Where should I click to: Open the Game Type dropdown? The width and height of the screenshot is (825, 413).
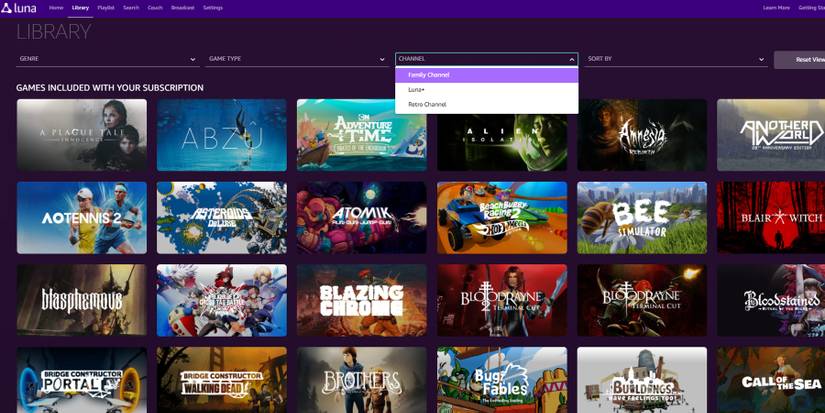click(296, 59)
